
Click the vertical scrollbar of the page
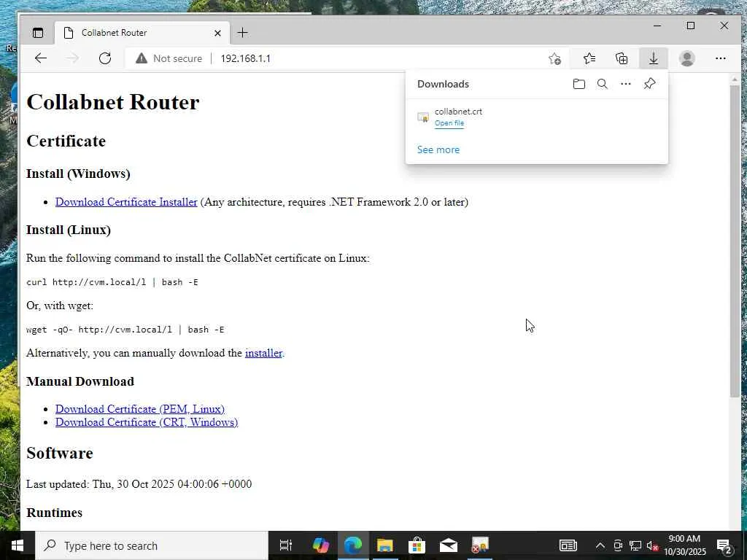click(x=735, y=242)
